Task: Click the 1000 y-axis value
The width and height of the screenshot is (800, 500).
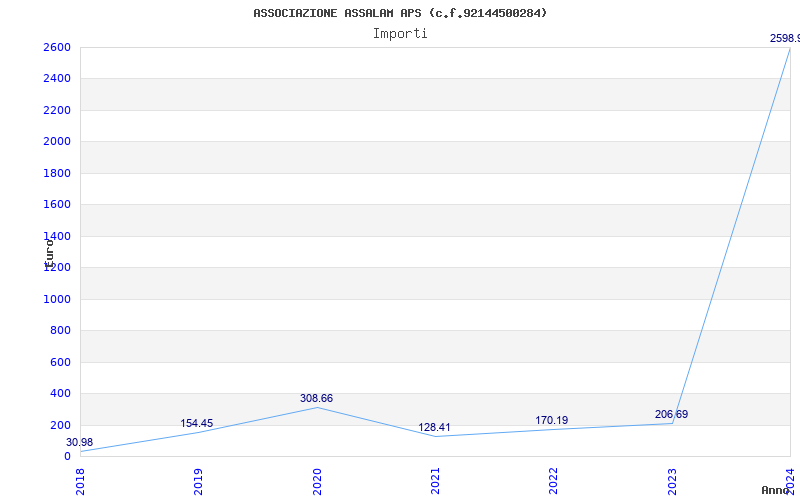Action: click(57, 299)
